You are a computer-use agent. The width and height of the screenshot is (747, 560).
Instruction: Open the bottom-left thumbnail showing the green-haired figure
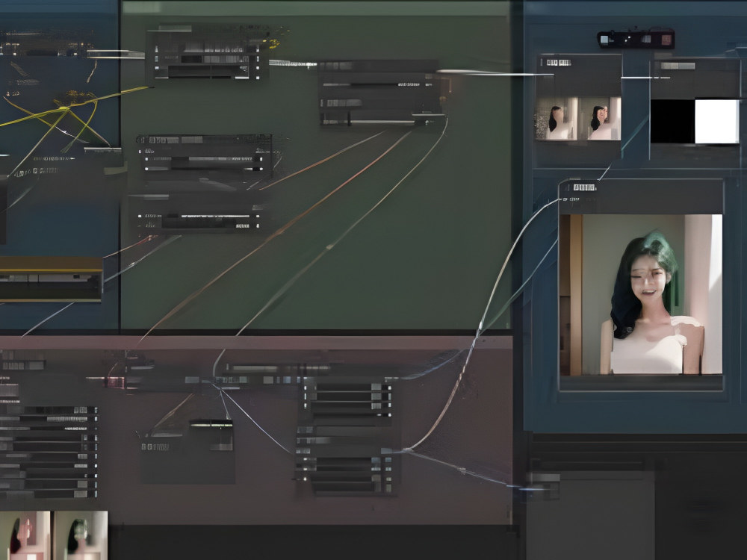[x=81, y=535]
